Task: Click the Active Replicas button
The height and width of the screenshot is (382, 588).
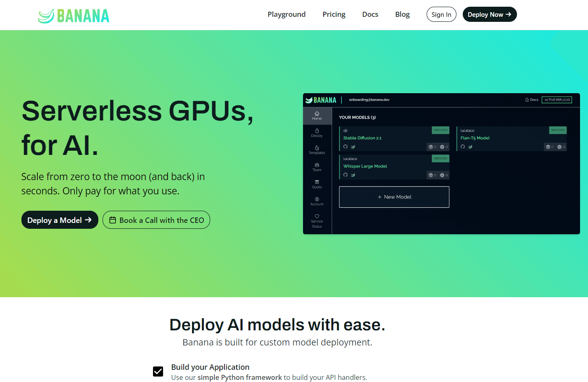Action: 557,100
